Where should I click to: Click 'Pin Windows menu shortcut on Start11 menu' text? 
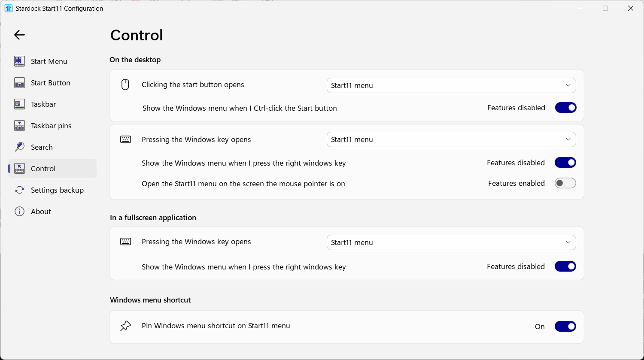(216, 326)
